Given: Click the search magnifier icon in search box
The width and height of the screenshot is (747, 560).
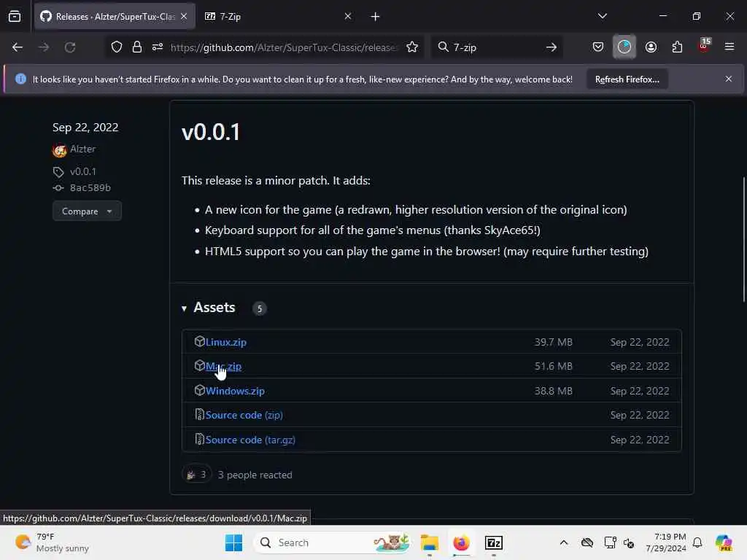Looking at the screenshot, I should pyautogui.click(x=443, y=47).
